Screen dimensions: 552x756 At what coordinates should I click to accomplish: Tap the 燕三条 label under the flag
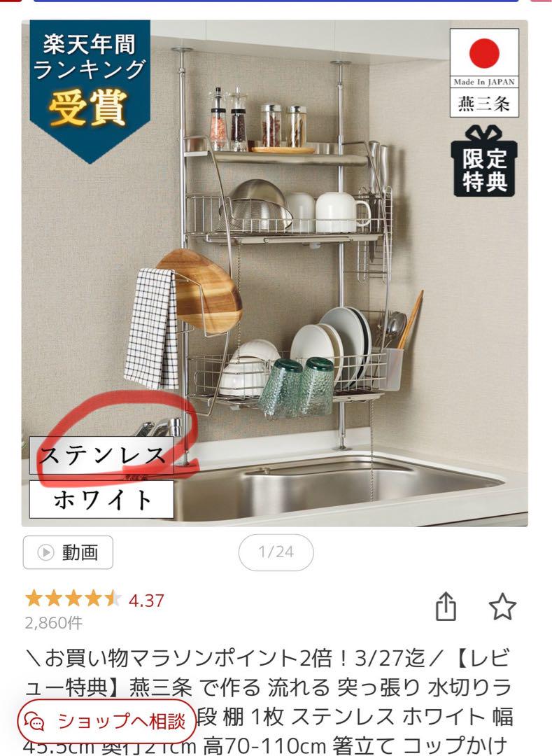[x=484, y=103]
